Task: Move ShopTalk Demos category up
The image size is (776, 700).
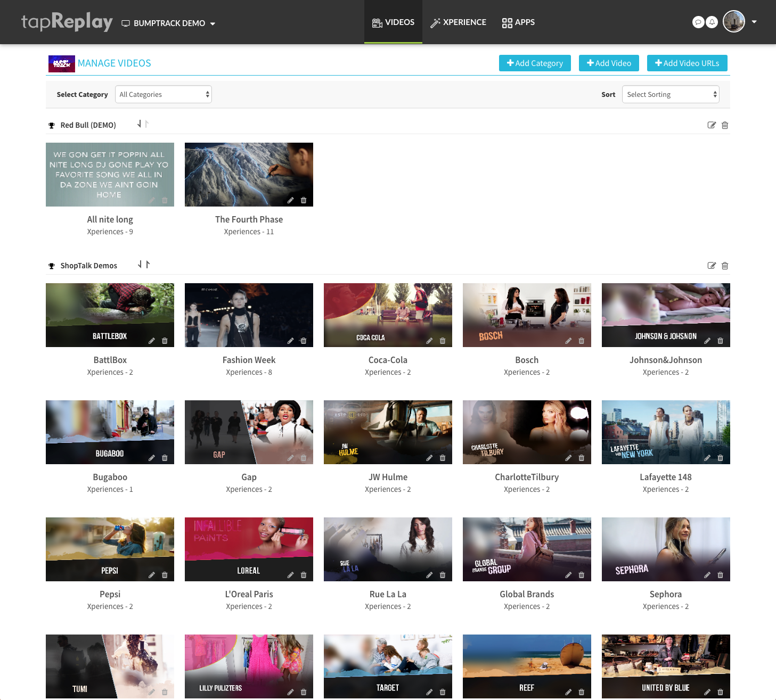Action: (148, 264)
